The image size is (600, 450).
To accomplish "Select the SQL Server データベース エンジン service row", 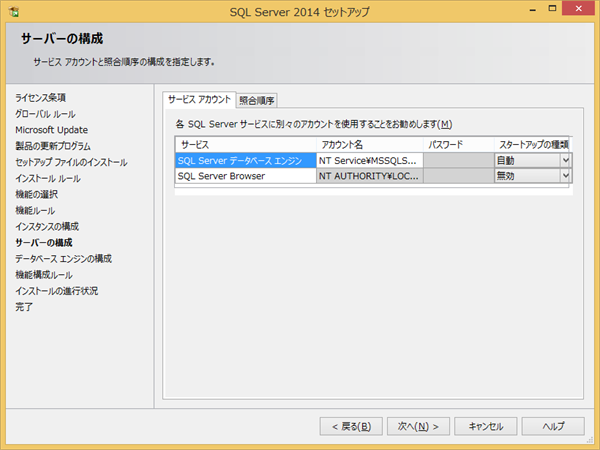I will [x=246, y=160].
